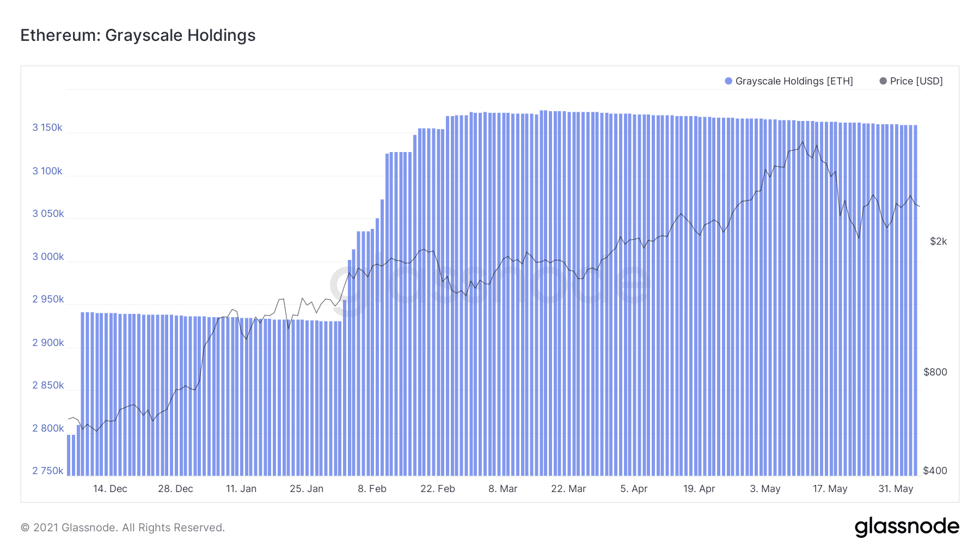The image size is (980, 552).
Task: Click the copyright notice text
Action: (122, 527)
